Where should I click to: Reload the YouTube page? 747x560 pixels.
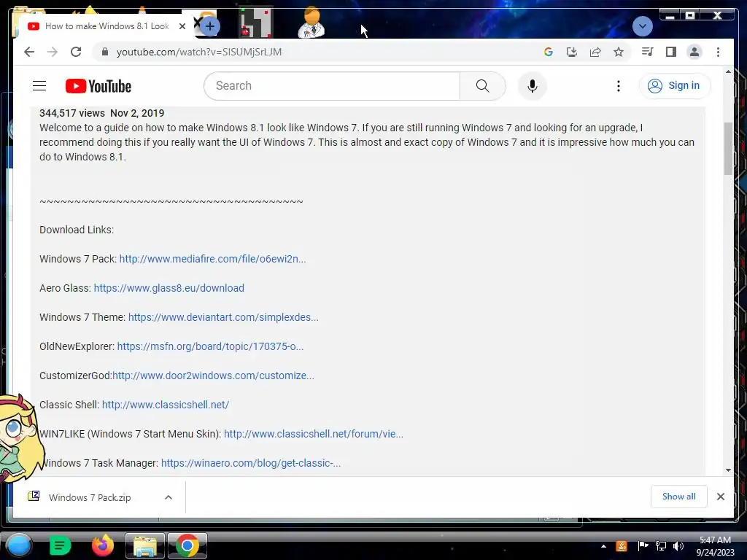tap(76, 52)
